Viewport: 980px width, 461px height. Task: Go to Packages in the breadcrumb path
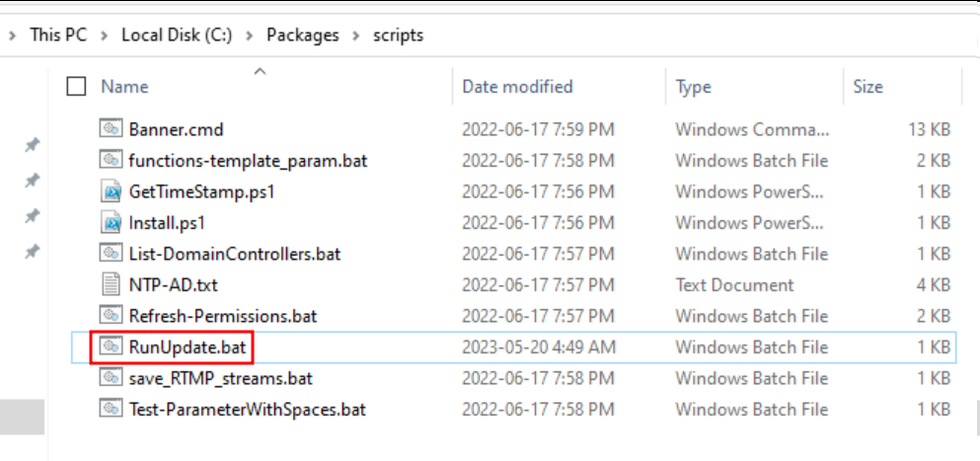click(303, 35)
